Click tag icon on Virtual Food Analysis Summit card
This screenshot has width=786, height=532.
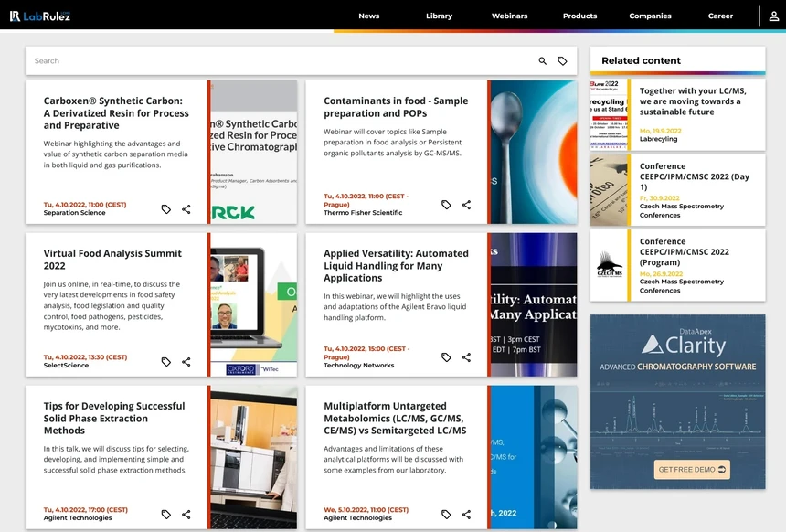point(166,361)
